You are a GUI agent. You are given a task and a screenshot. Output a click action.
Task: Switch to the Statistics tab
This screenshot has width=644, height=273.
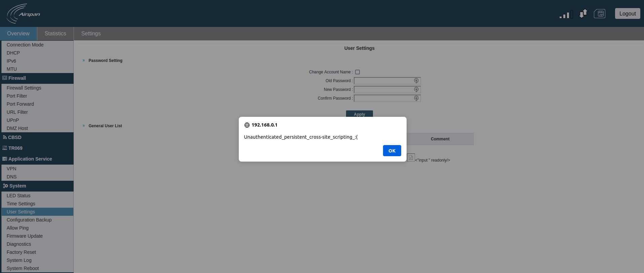55,34
